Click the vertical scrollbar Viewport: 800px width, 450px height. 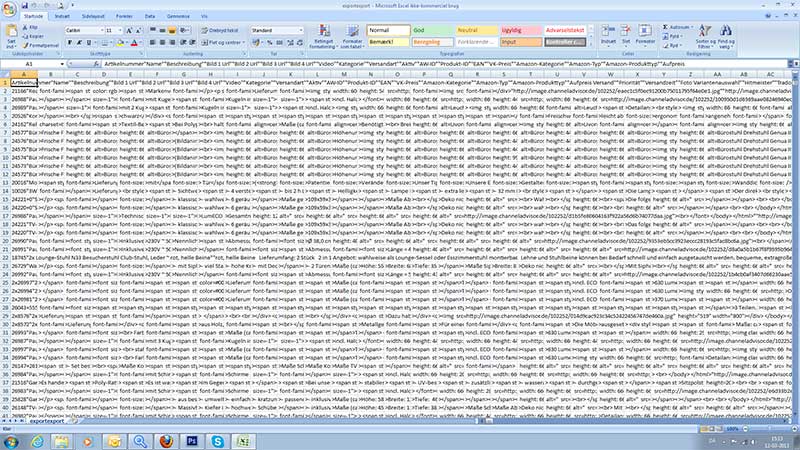point(796,245)
